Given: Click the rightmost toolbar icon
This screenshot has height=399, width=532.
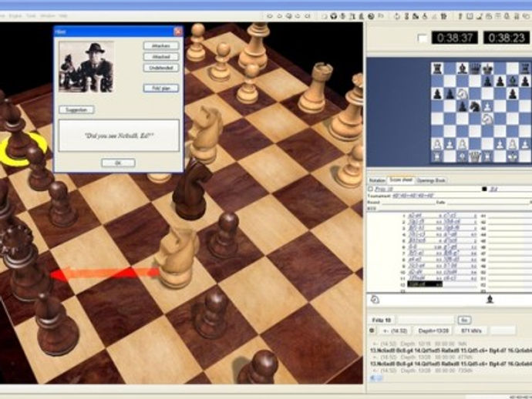Looking at the screenshot, I should tap(527, 16).
